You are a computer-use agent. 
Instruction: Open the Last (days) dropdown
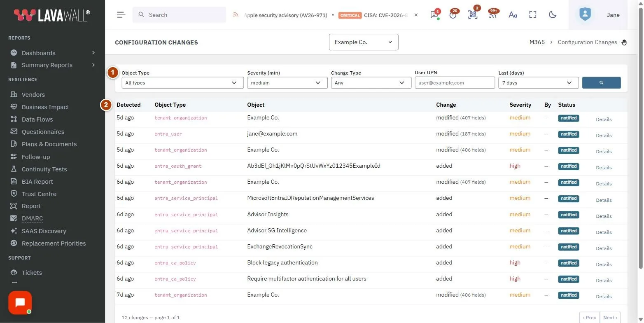pyautogui.click(x=539, y=83)
